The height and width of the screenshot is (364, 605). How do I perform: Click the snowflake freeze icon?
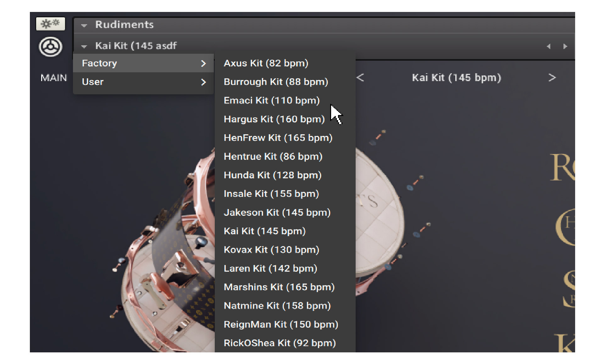point(50,24)
